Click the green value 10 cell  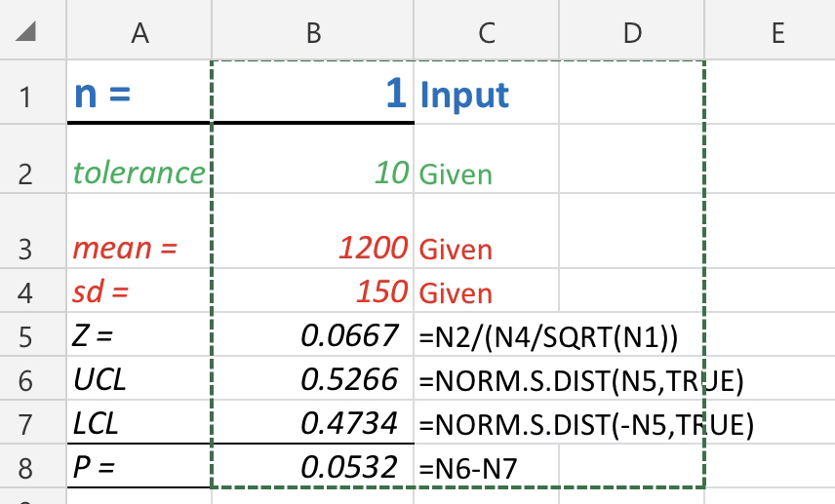pyautogui.click(x=312, y=159)
